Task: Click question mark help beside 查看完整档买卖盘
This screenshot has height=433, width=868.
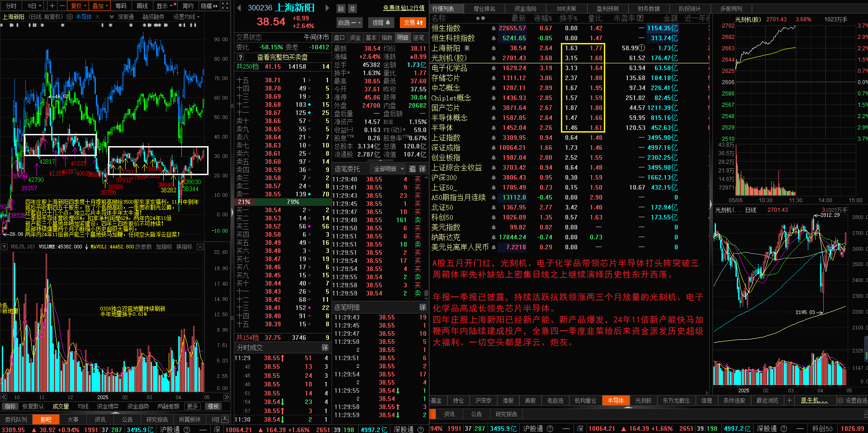Action: [x=241, y=57]
